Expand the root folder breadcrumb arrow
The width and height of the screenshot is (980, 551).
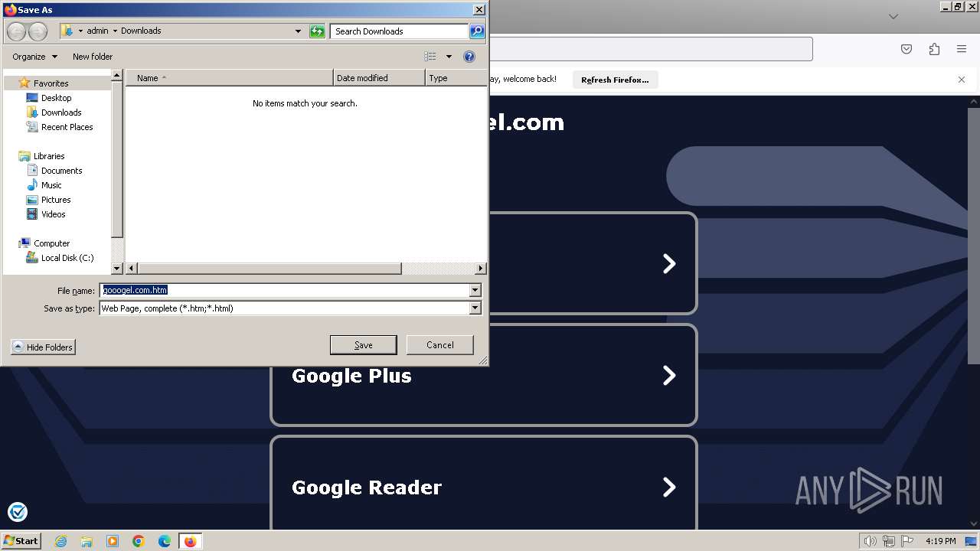tap(80, 31)
